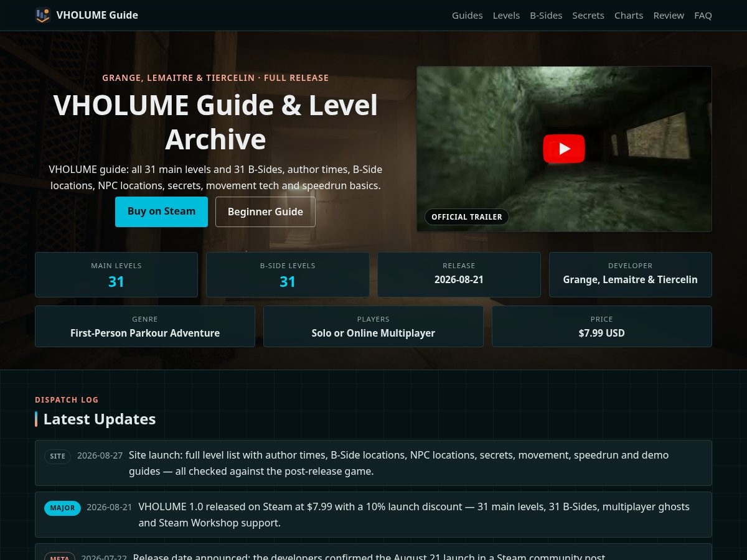Screen dimensions: 747x560
Task: Open the Guides nav item
Action: (467, 15)
